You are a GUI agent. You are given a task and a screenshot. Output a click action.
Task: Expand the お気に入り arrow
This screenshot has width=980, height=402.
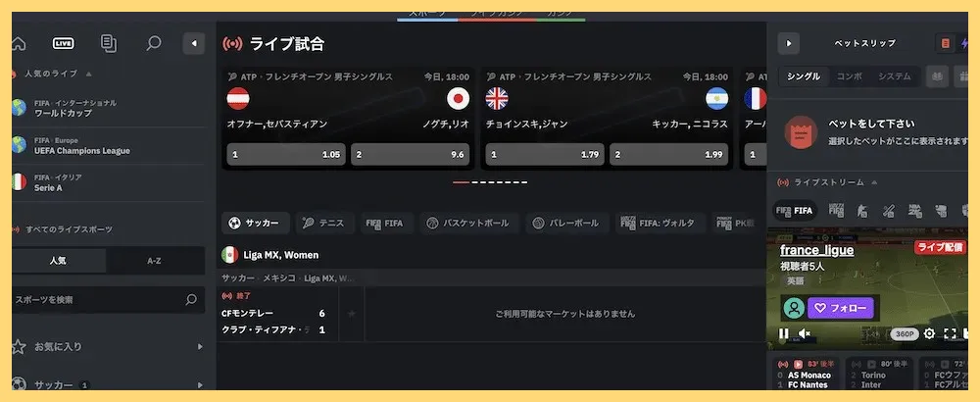[200, 346]
